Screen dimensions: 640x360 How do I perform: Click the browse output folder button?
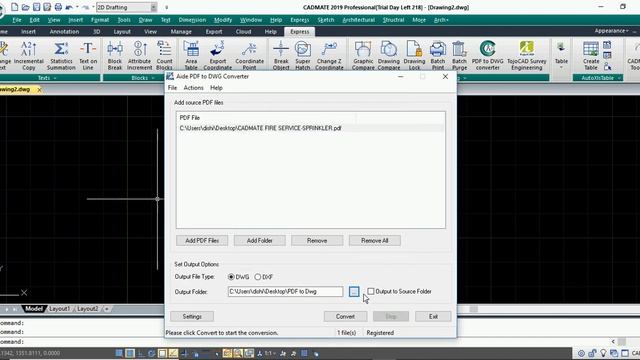(354, 291)
